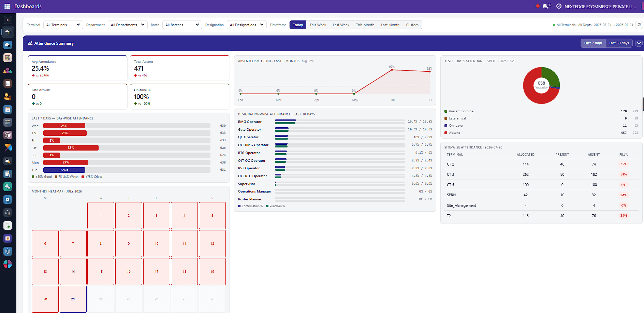The width and height of the screenshot is (644, 313).
Task: Select the This Month timeframe tab
Action: click(x=365, y=25)
